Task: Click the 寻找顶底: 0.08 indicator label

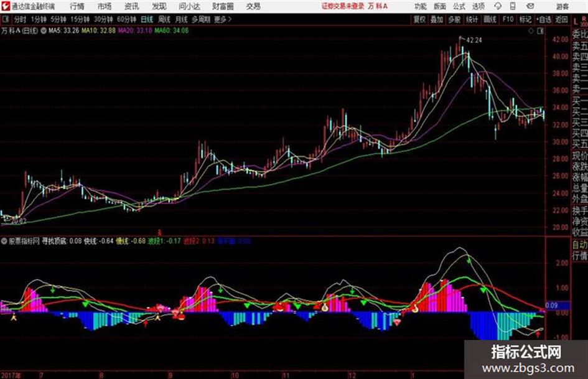Action: click(x=62, y=241)
